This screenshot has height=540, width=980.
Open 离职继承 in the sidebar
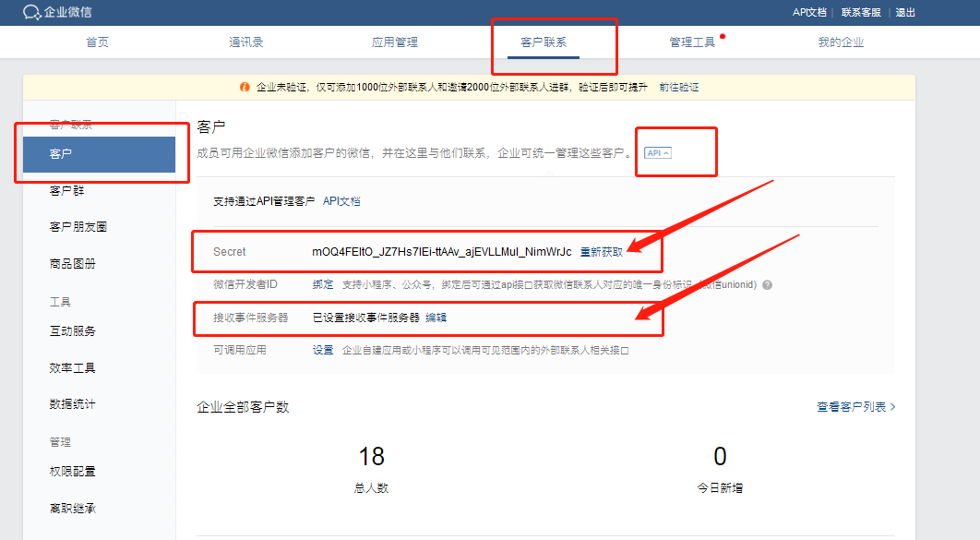[73, 508]
